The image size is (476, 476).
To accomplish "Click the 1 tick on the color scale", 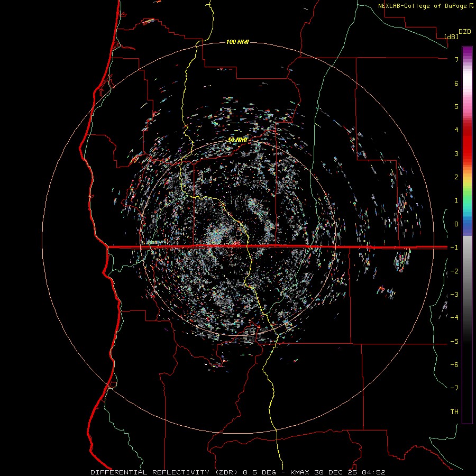I will 456,200.
